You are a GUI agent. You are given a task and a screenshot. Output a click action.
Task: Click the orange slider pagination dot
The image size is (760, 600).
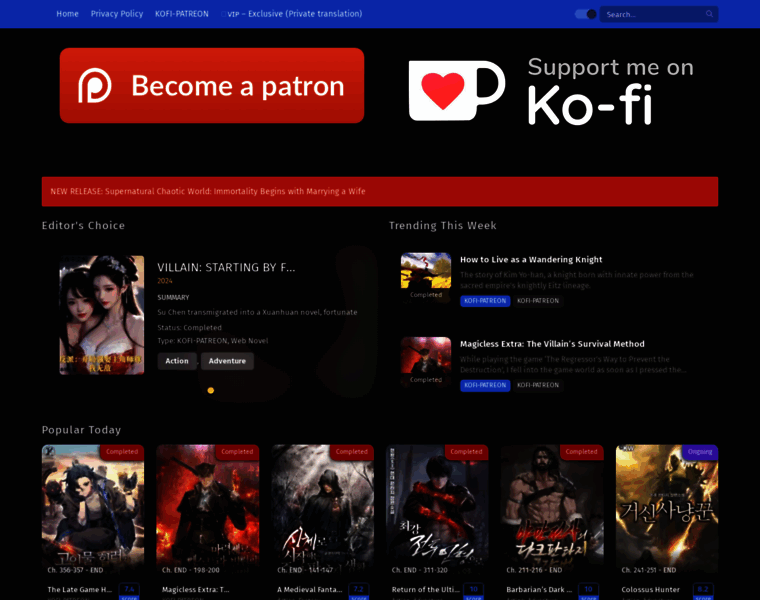[x=211, y=391]
